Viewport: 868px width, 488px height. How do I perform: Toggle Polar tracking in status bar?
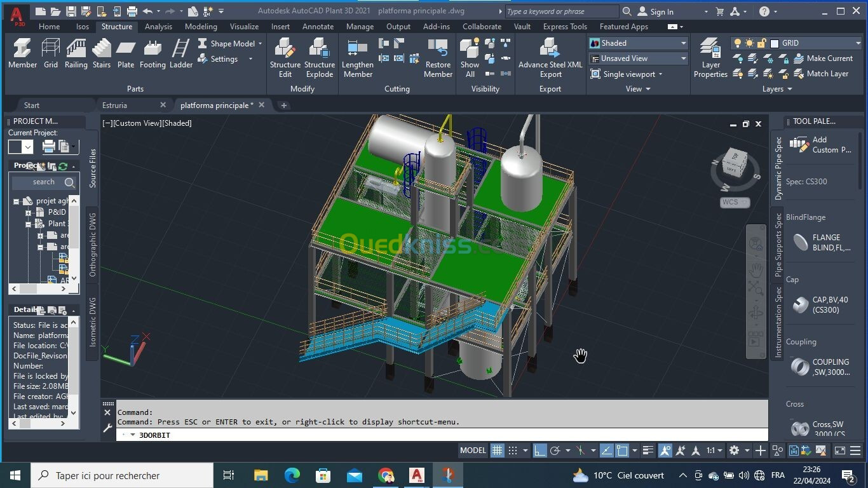click(555, 451)
